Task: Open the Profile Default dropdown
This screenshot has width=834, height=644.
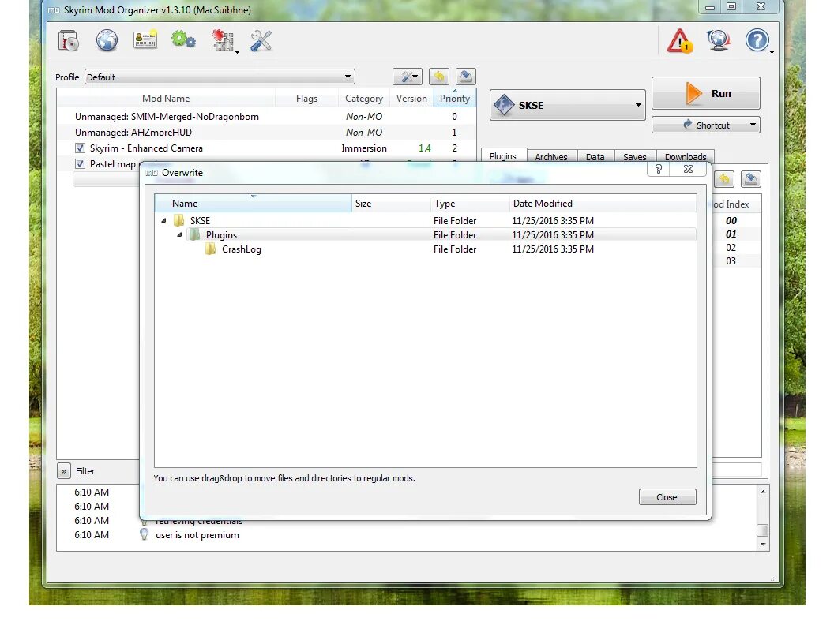Action: coord(220,77)
